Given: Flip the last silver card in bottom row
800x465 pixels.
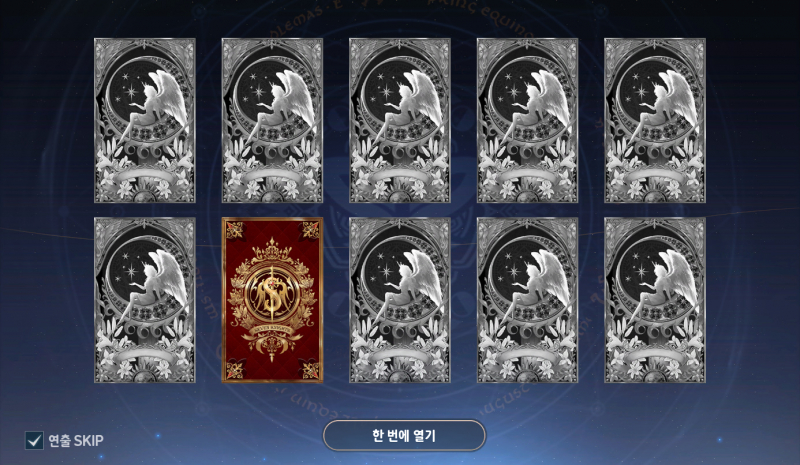Looking at the screenshot, I should coord(655,300).
